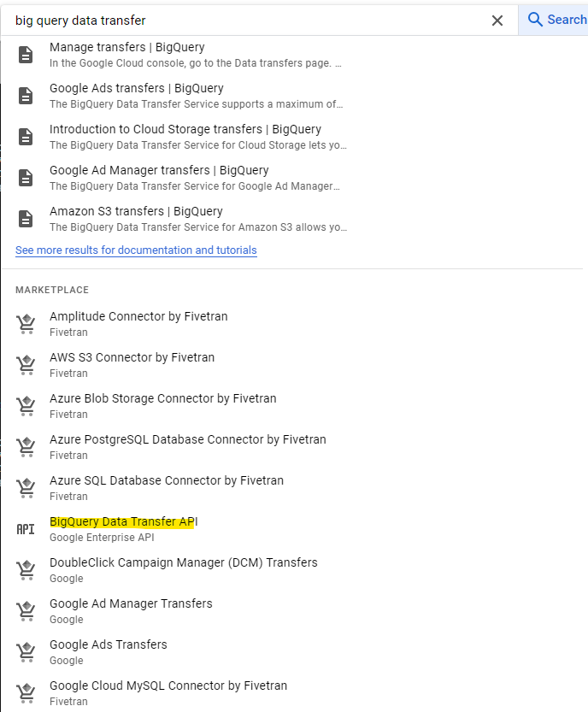588x712 pixels.
Task: Clear the search box with the X
Action: (x=497, y=21)
